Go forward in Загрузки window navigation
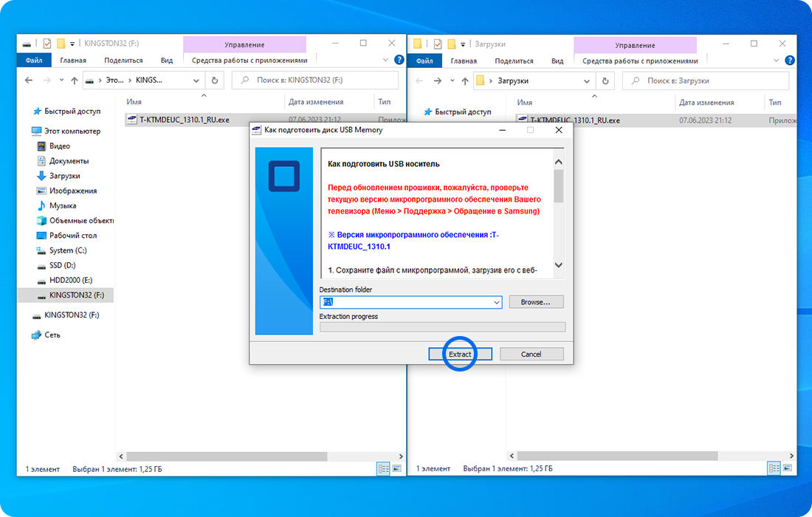Viewport: 812px width, 517px height. click(438, 81)
